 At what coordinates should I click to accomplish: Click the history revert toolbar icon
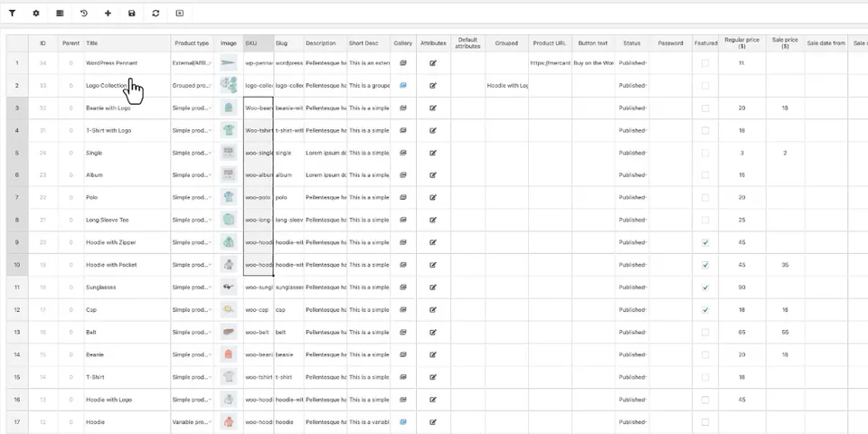click(84, 14)
